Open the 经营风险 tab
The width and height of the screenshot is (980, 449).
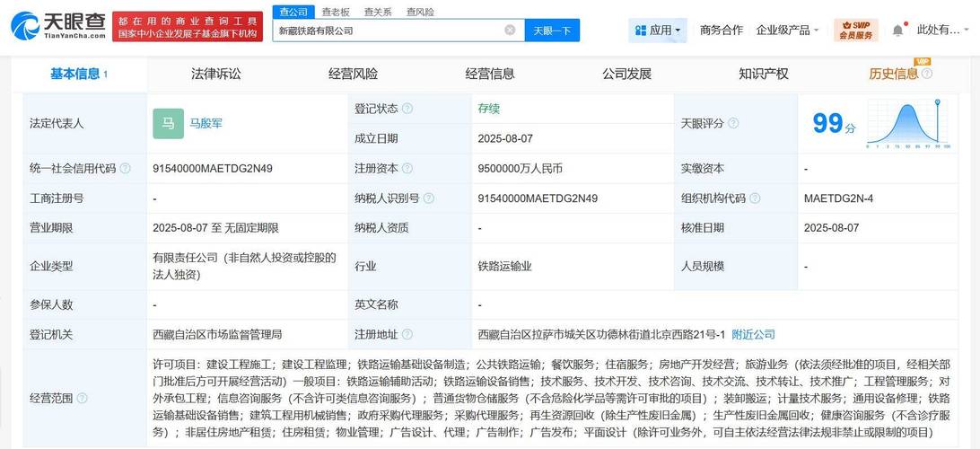(x=353, y=74)
